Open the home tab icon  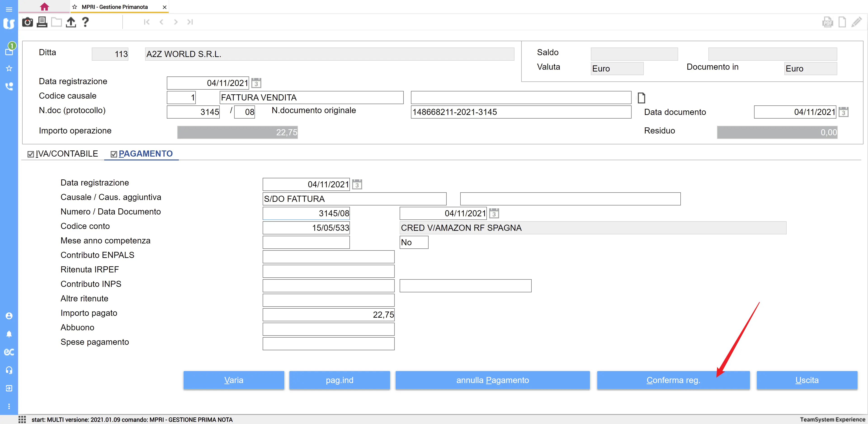(44, 7)
